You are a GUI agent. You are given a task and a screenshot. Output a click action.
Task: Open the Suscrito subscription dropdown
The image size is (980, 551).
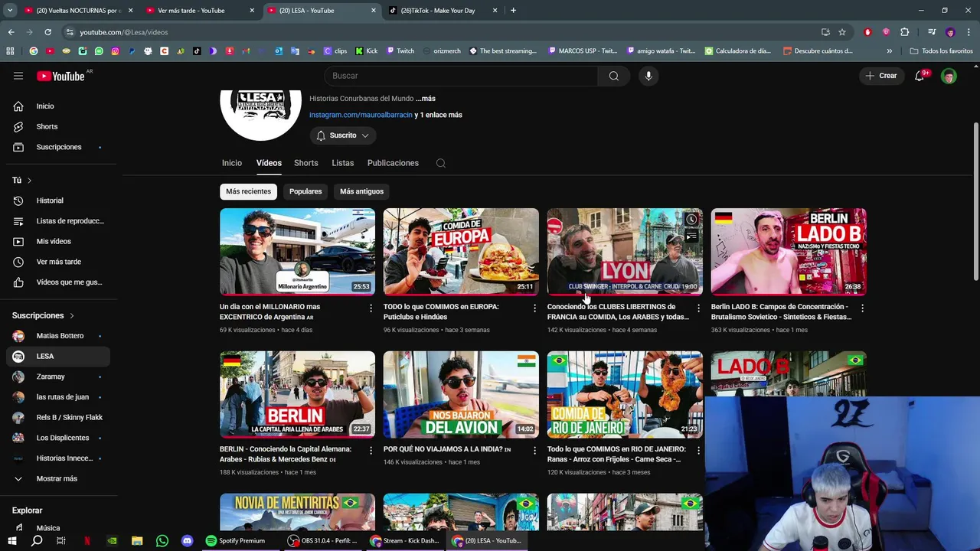click(343, 135)
